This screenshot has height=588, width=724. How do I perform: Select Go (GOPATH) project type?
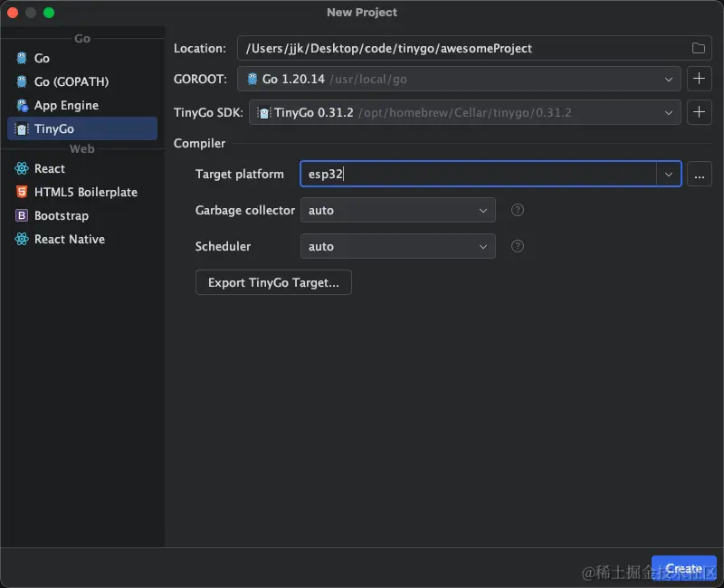pyautogui.click(x=82, y=81)
